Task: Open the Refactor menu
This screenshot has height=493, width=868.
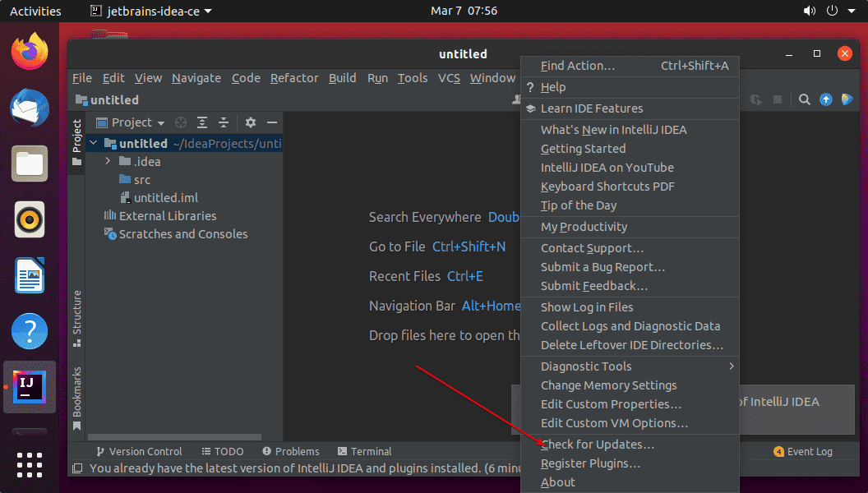Action: coord(294,78)
